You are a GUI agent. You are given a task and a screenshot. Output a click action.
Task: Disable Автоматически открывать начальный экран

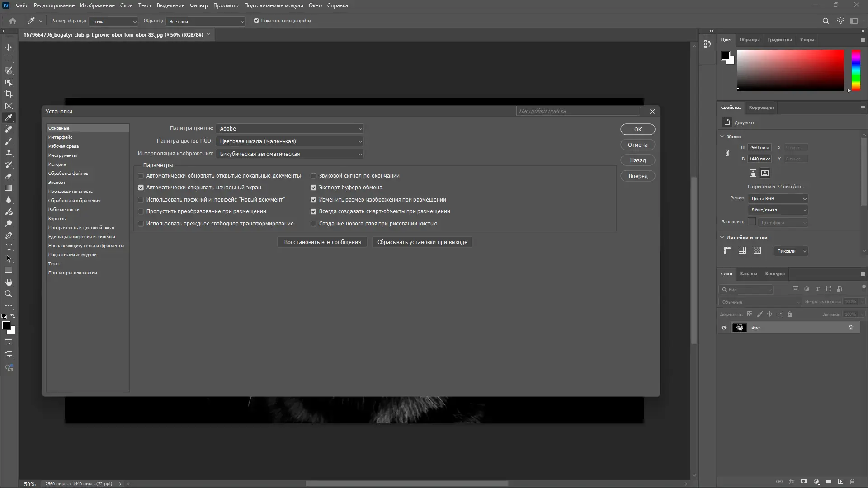(141, 188)
